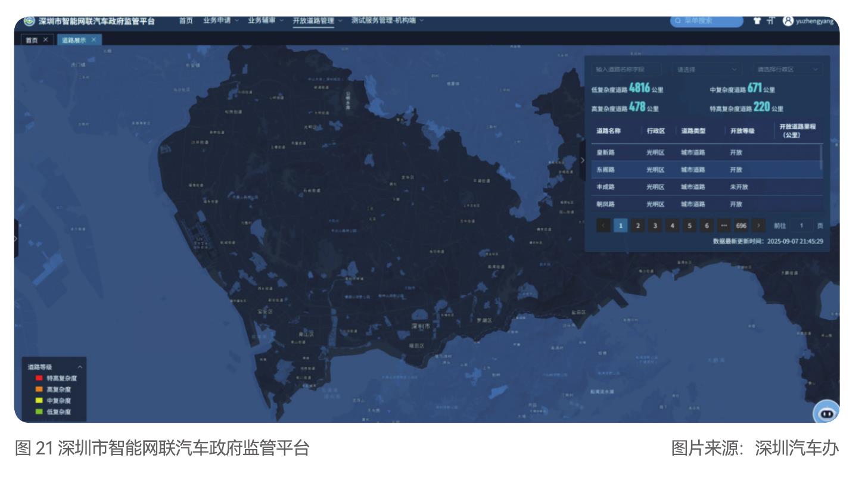Viewport: 868px width, 477px height.
Task: Click the 开放等级 column header
Action: [x=742, y=131]
